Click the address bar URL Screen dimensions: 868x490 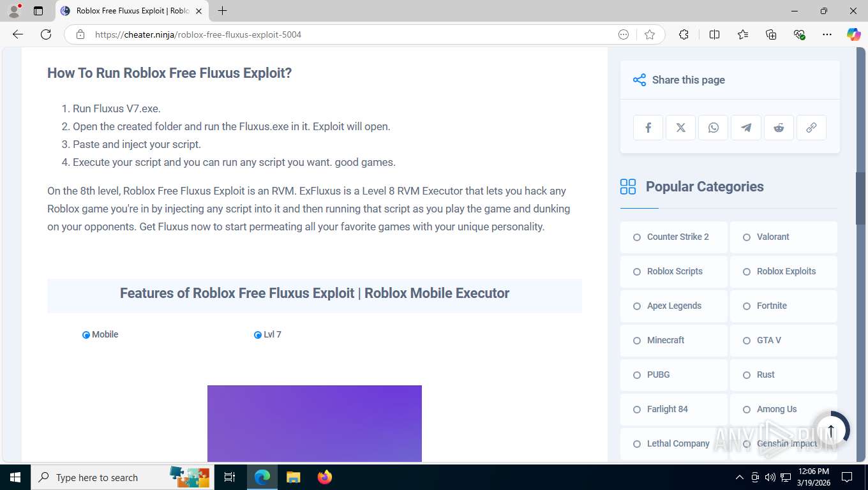coord(198,34)
